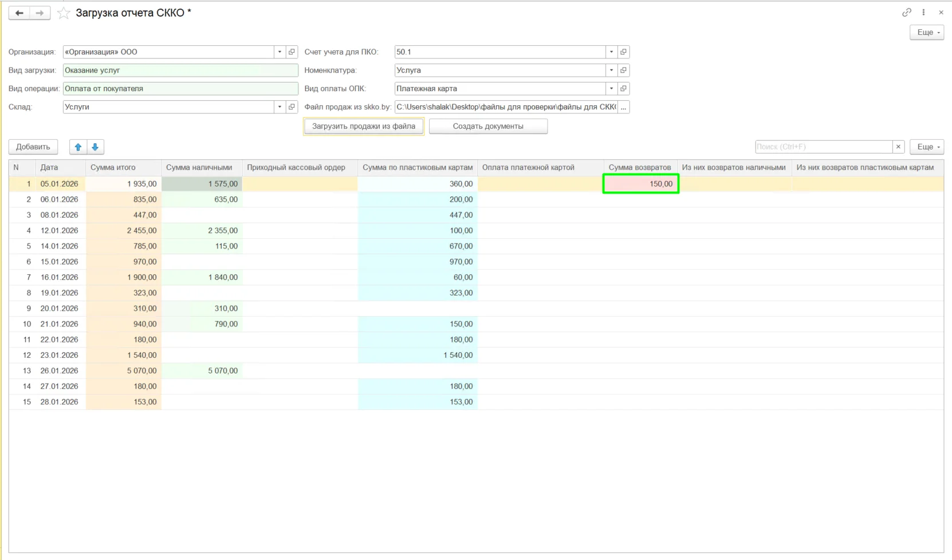Open the table Еще menu
The width and height of the screenshot is (952, 560).
(x=927, y=147)
